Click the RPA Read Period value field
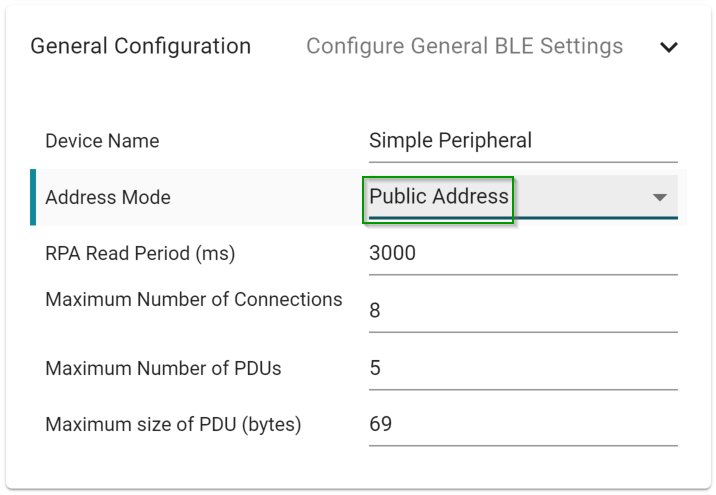This screenshot has width=716, height=495. click(522, 254)
